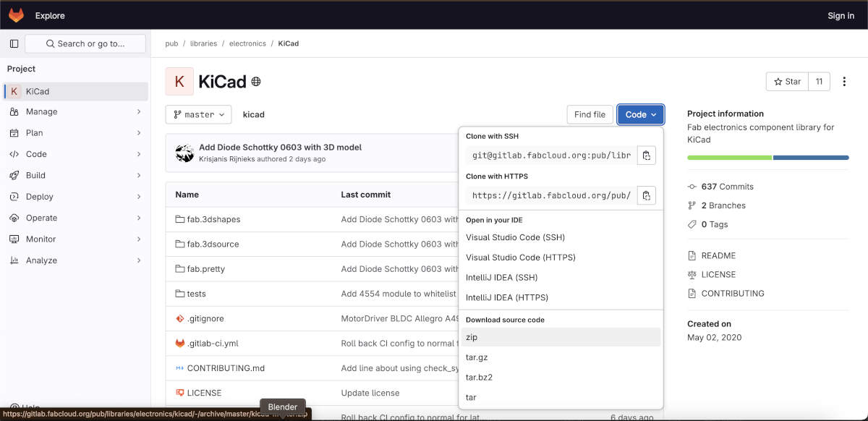
Task: Download source code as zip
Action: 561,337
